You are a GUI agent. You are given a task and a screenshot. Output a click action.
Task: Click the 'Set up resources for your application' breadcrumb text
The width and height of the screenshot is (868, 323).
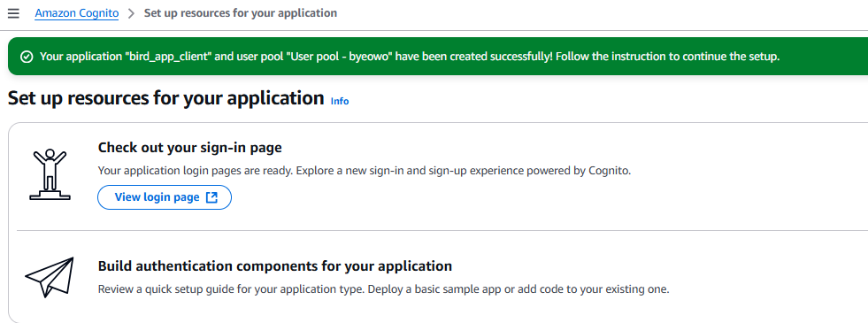pos(241,12)
